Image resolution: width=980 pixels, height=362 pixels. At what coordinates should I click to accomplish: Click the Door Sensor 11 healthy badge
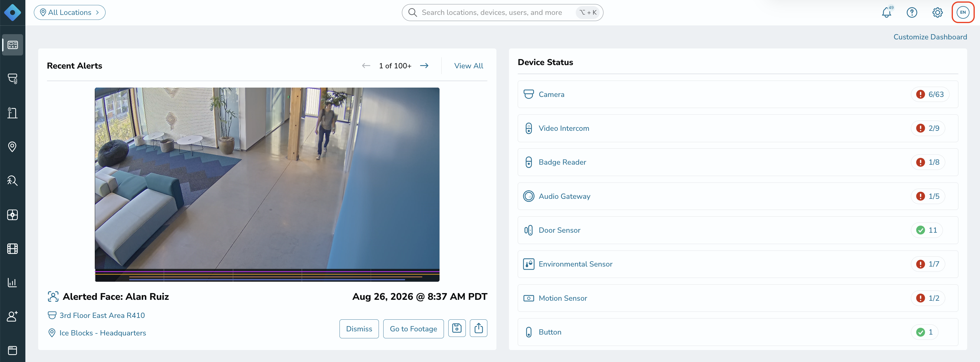coord(927,230)
